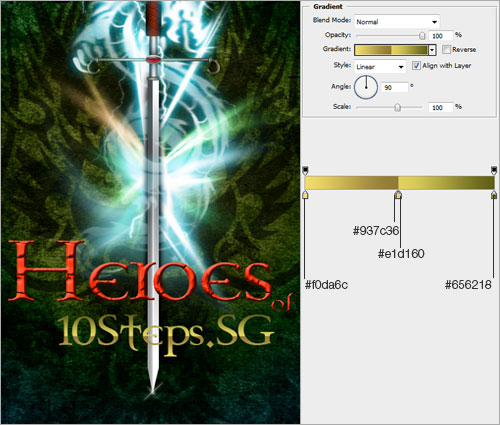Click the Scale slider handle
The height and width of the screenshot is (425, 500).
(397, 107)
